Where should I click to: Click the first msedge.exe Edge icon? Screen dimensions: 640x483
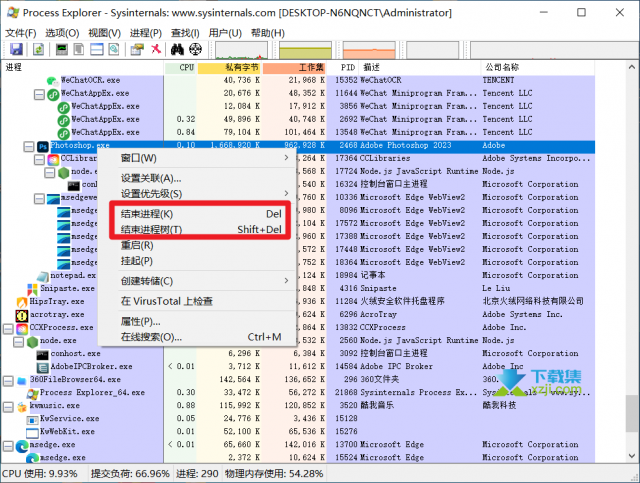[x=22, y=445]
